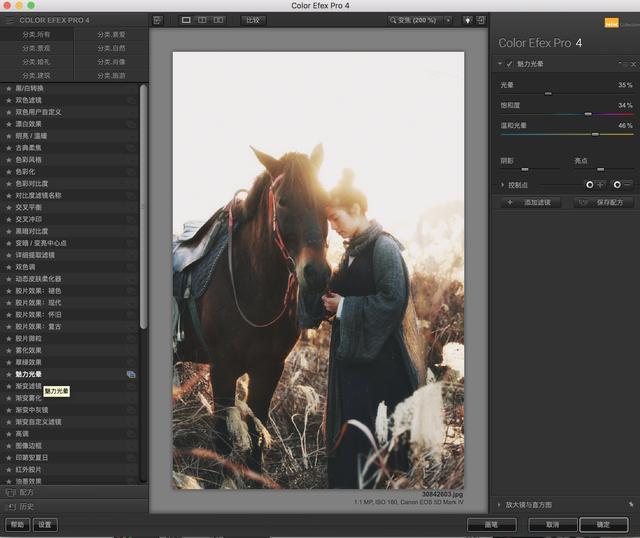The width and height of the screenshot is (640, 538).
Task: Click the 确定 button
Action: point(603,525)
